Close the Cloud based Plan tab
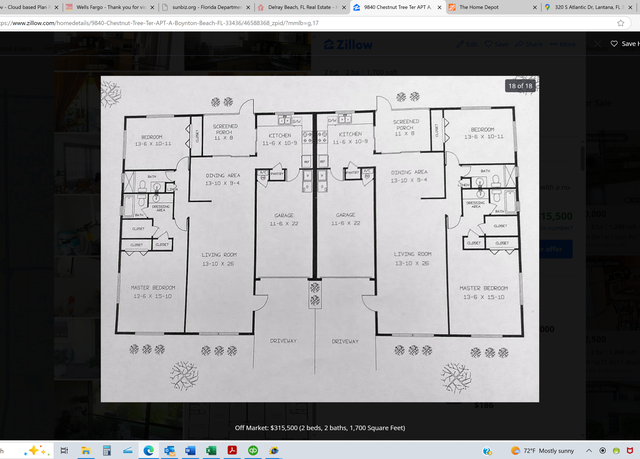The image size is (640, 459). [x=56, y=7]
